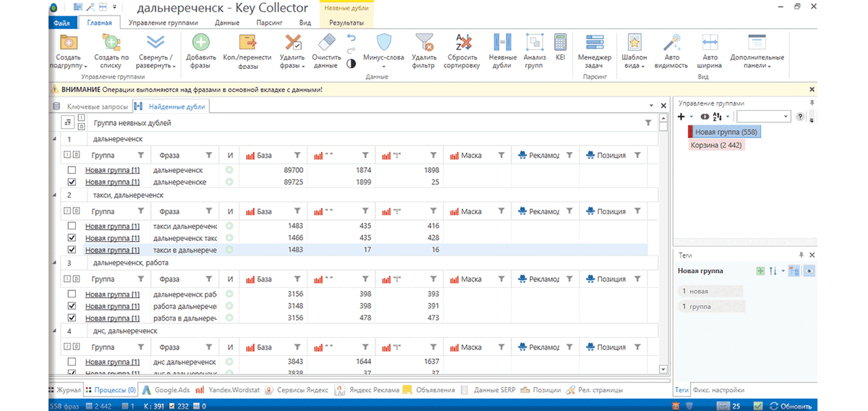Click the Clear data eraser icon

(x=326, y=42)
